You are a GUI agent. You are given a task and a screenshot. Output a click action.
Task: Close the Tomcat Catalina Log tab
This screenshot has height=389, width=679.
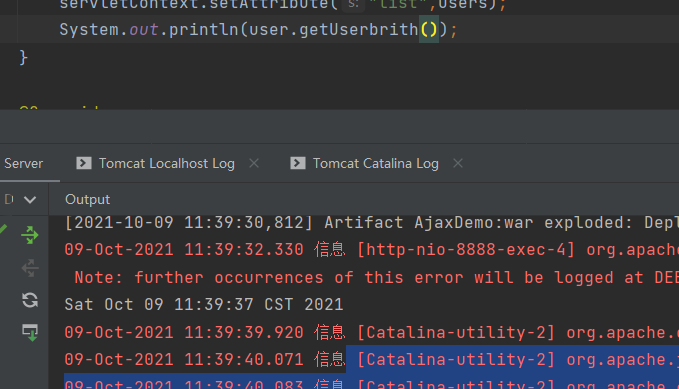(458, 163)
